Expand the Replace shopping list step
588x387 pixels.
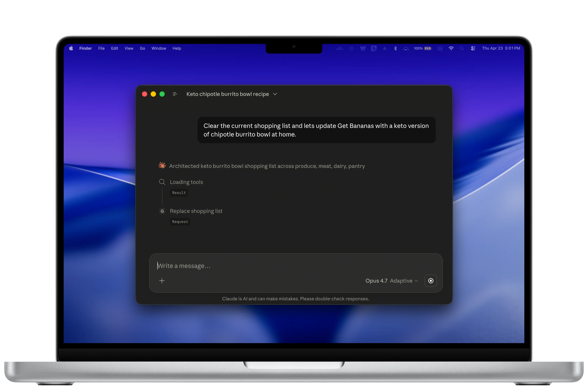tap(196, 211)
